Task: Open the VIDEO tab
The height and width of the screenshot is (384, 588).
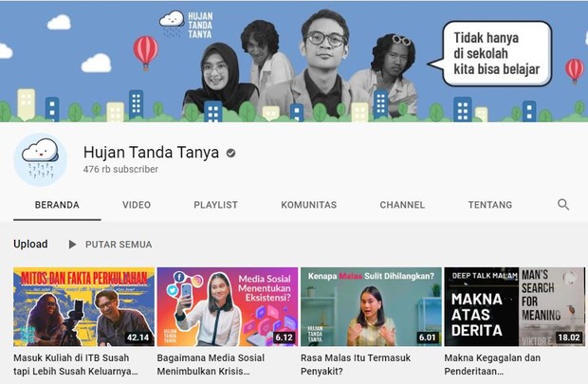Action: tap(137, 205)
